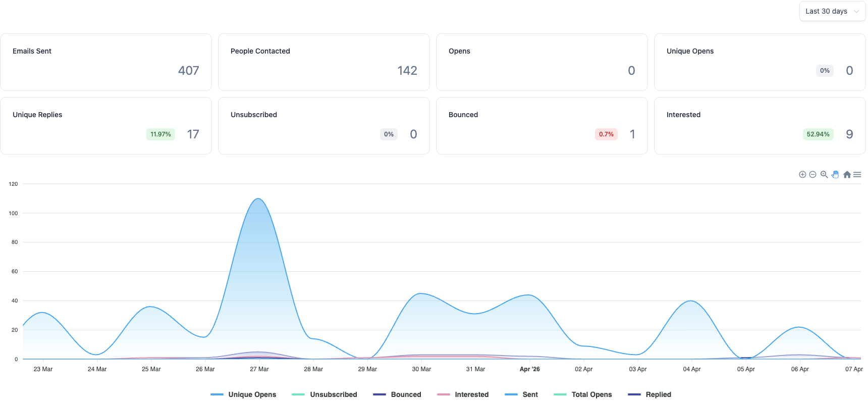Select the panning hand tool
The height and width of the screenshot is (402, 868).
(835, 175)
